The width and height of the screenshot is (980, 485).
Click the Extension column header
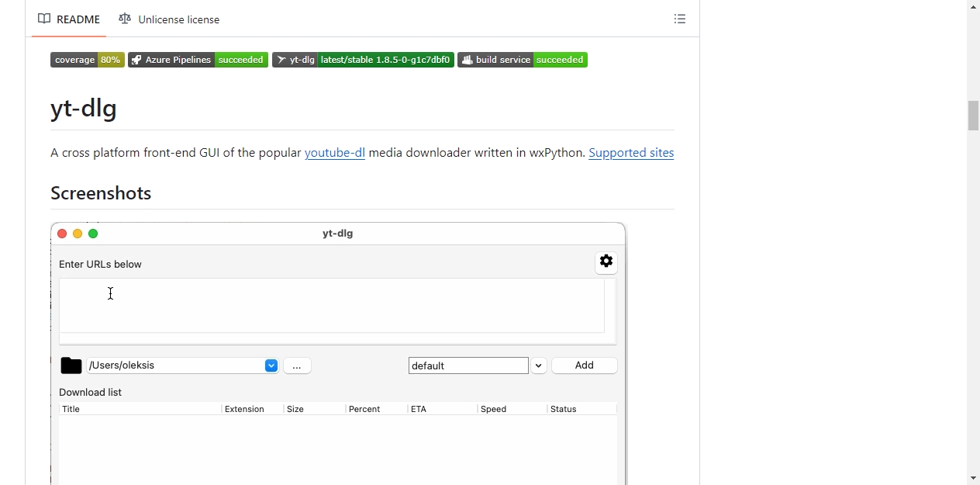253,409
